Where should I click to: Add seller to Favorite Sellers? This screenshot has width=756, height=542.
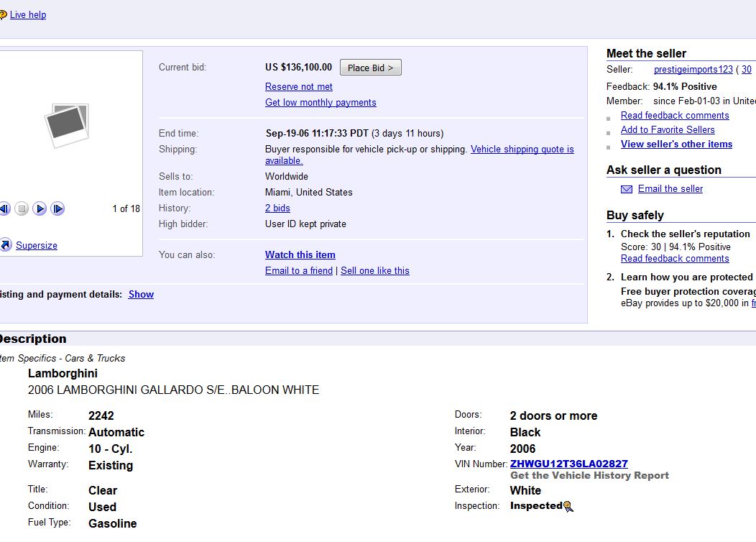point(667,129)
